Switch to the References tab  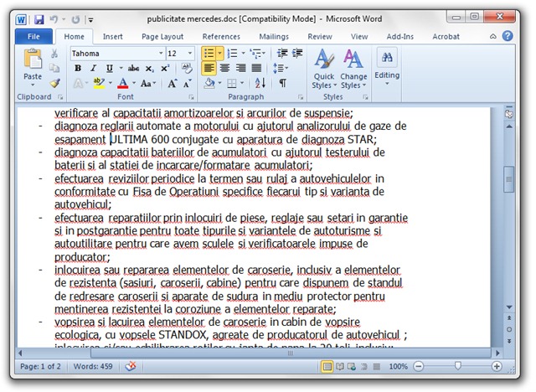click(221, 37)
